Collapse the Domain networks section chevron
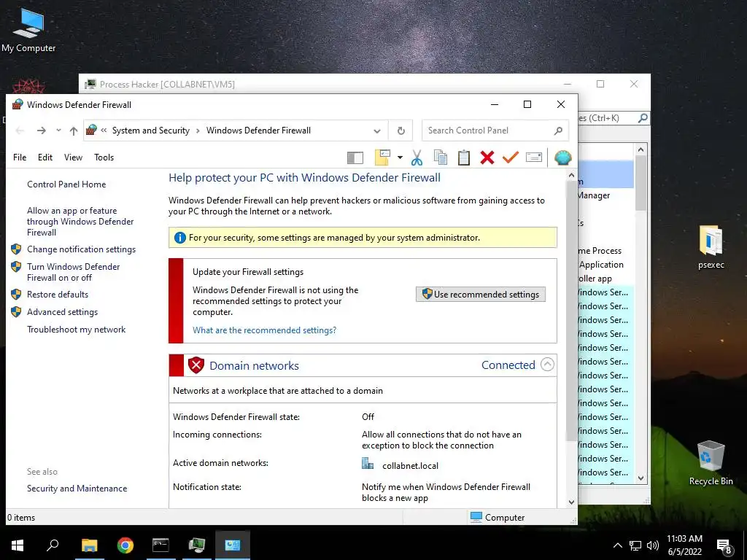The image size is (747, 560). pos(547,365)
